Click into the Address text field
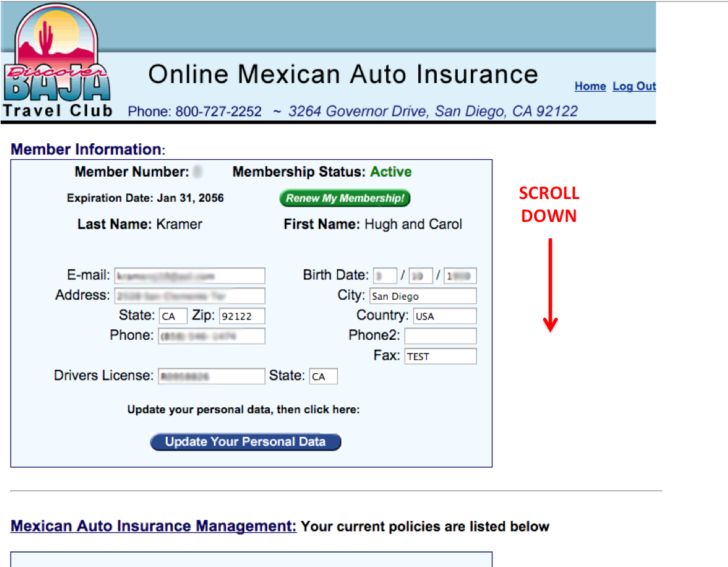728x567 pixels. [190, 296]
